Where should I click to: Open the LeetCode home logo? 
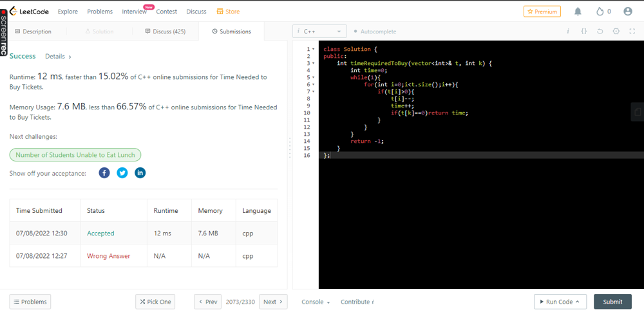click(29, 12)
